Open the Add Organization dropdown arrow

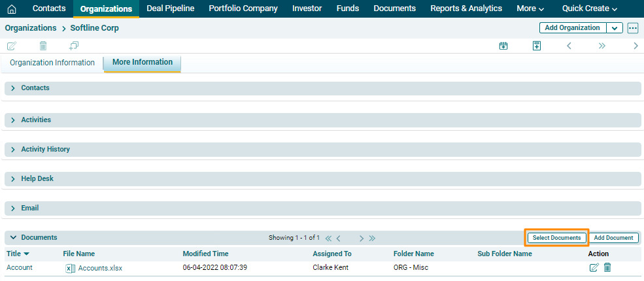click(615, 28)
